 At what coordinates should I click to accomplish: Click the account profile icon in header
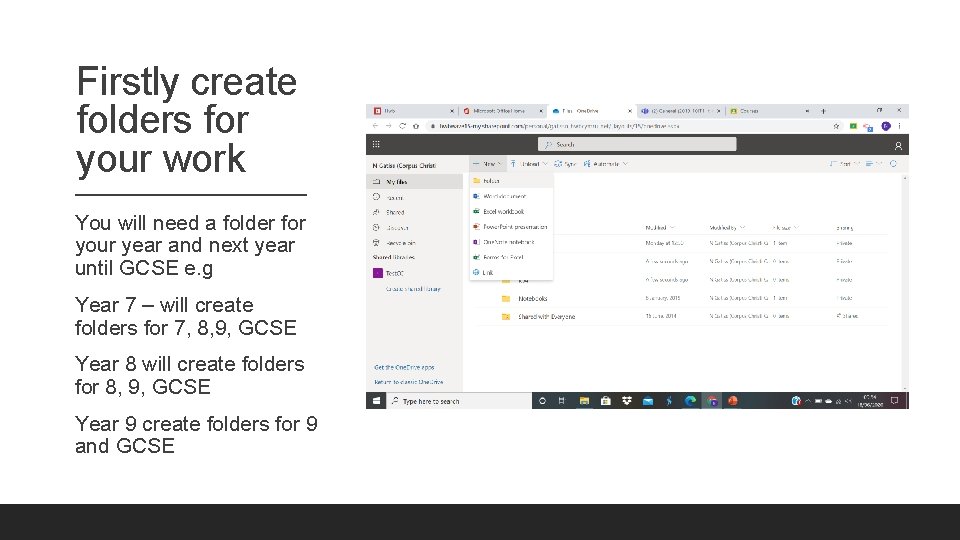point(898,146)
